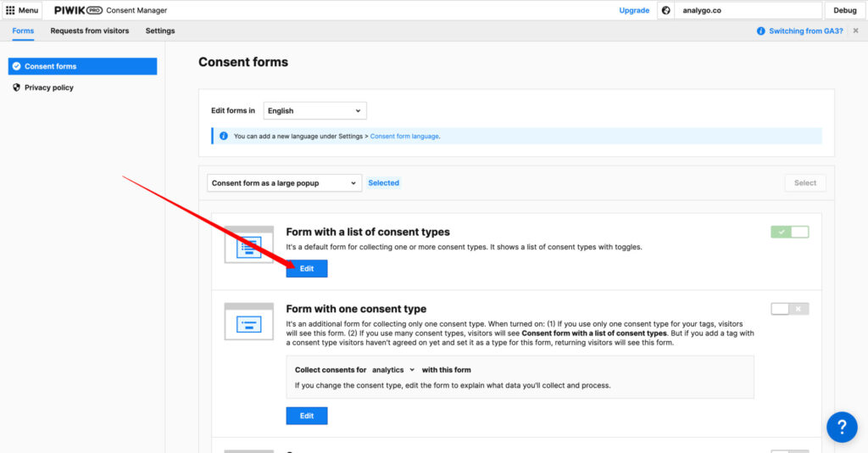Open the analytics consent type dropdown
The width and height of the screenshot is (868, 453).
pyautogui.click(x=393, y=370)
